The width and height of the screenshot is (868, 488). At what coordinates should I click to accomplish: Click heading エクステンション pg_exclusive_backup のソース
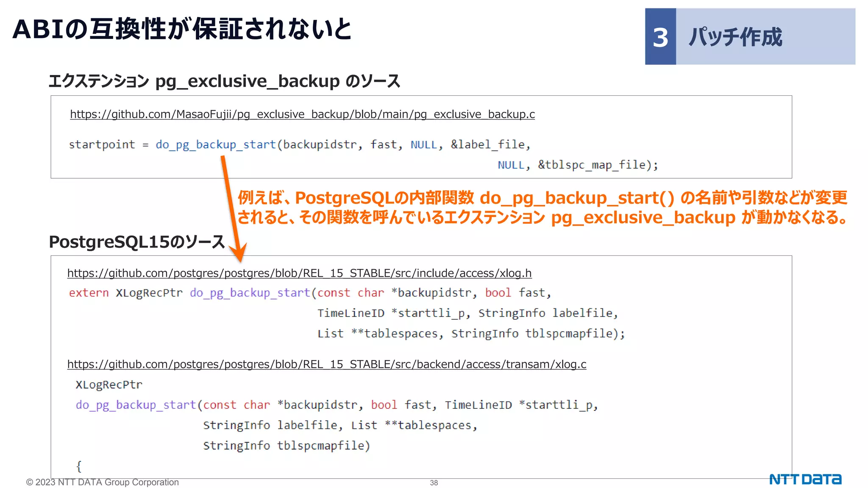[225, 81]
